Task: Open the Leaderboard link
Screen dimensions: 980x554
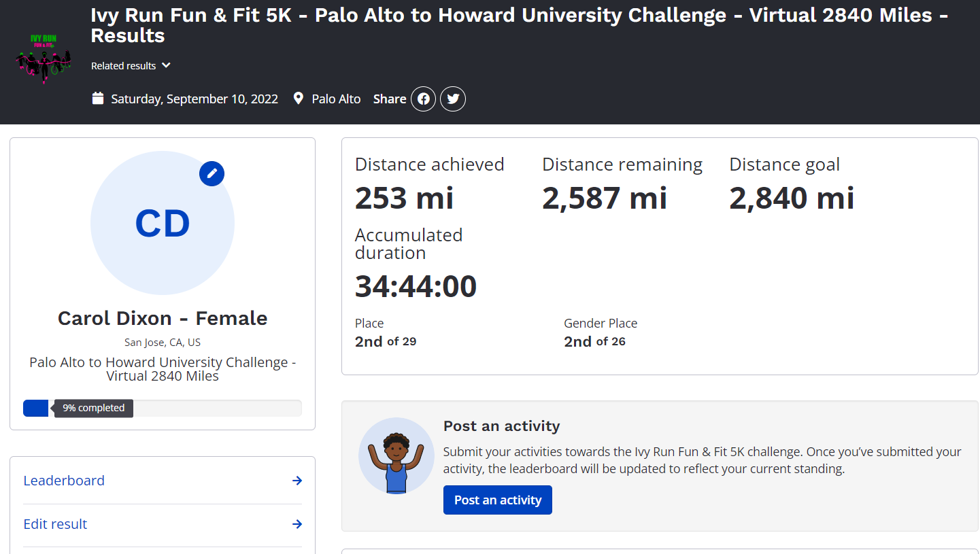Action: (64, 481)
